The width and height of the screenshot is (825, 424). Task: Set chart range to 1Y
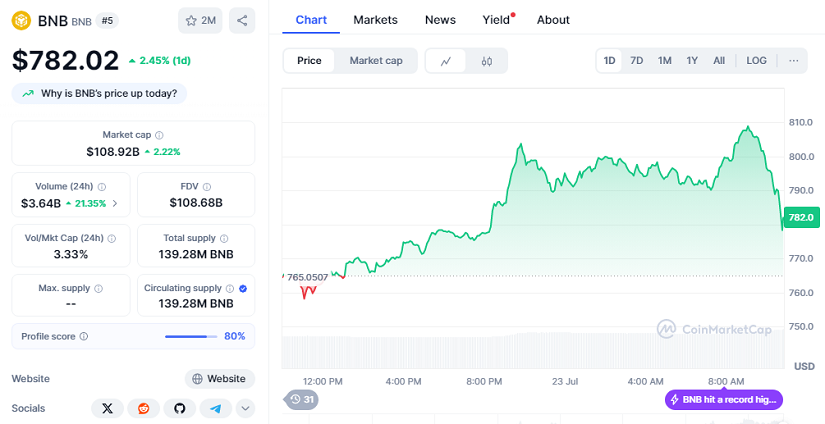click(692, 61)
